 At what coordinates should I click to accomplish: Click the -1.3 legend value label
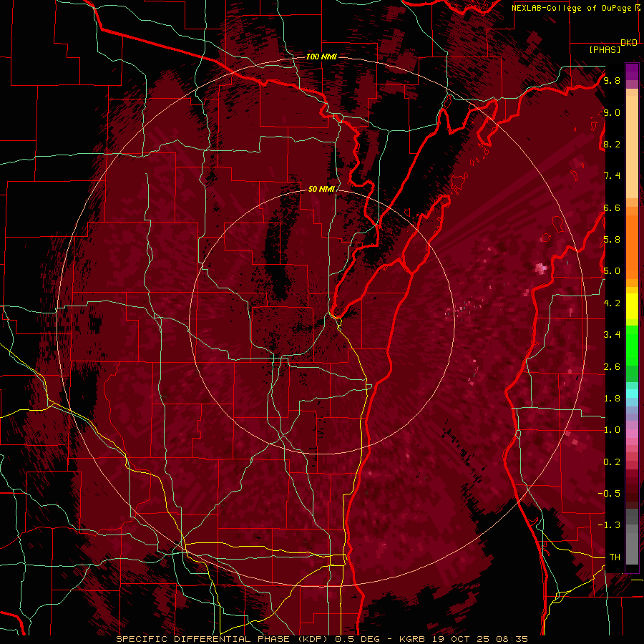609,525
